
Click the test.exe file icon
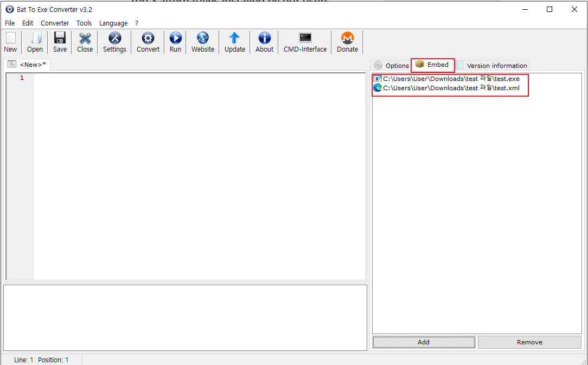(x=377, y=79)
